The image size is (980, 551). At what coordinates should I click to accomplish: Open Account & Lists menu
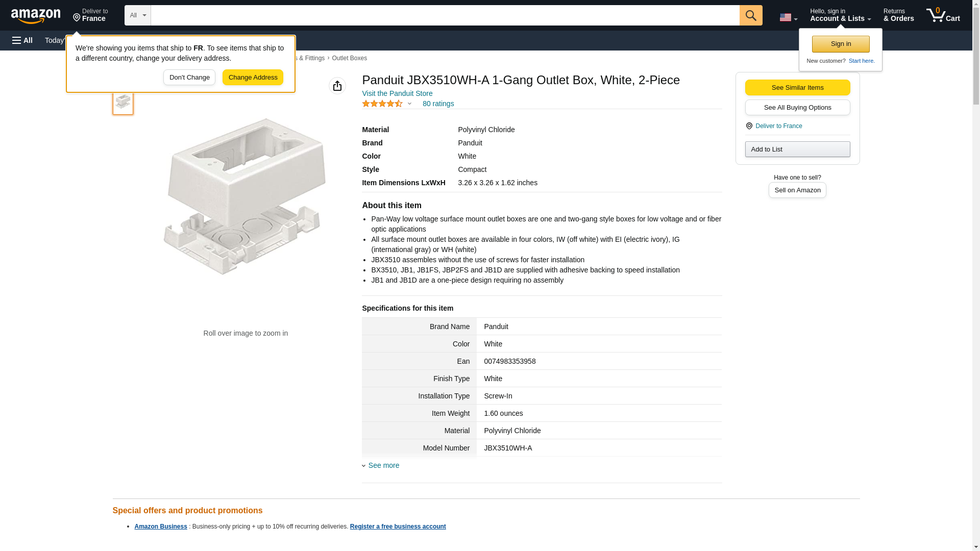point(840,15)
